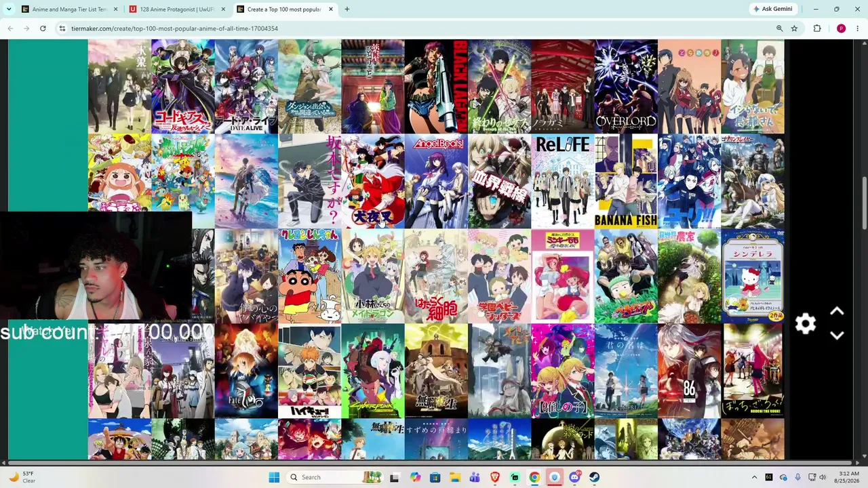Pick the Banana Fish thumbnail
Viewport: 868px width, 488px height.
[626, 181]
